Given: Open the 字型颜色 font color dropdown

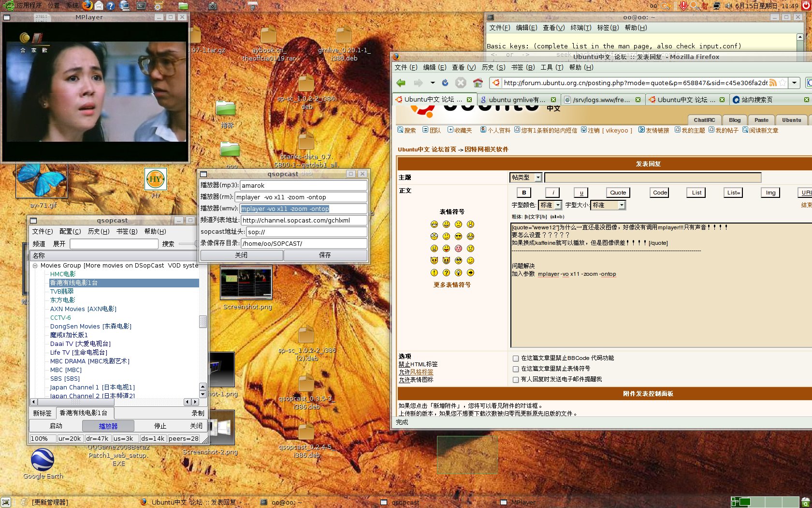Looking at the screenshot, I should [x=550, y=205].
